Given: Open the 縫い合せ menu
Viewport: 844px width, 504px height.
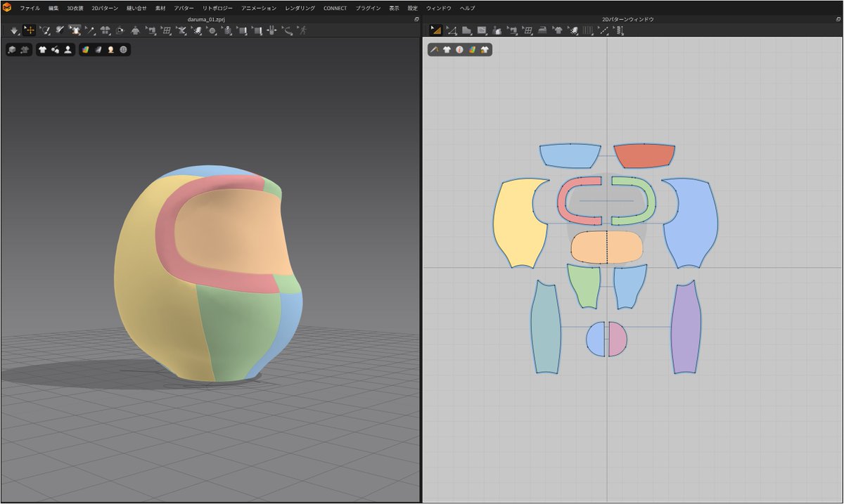Looking at the screenshot, I should [137, 8].
